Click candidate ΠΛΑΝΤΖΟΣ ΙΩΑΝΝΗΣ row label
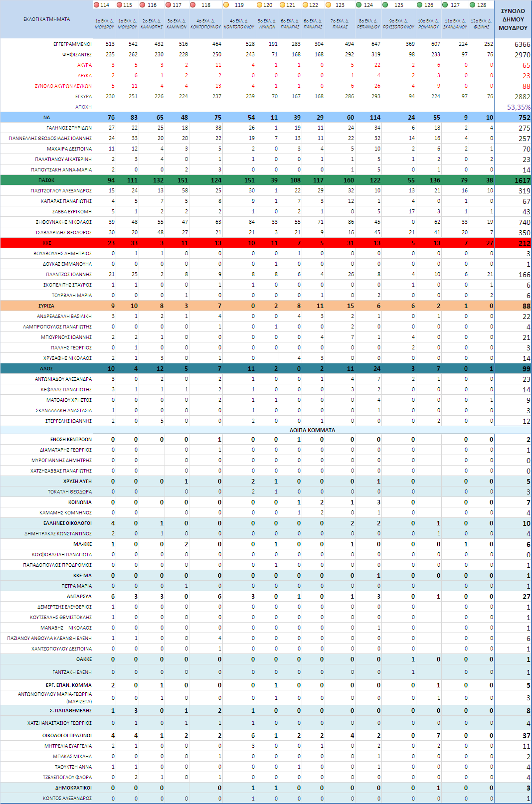The image size is (532, 804). (69, 274)
